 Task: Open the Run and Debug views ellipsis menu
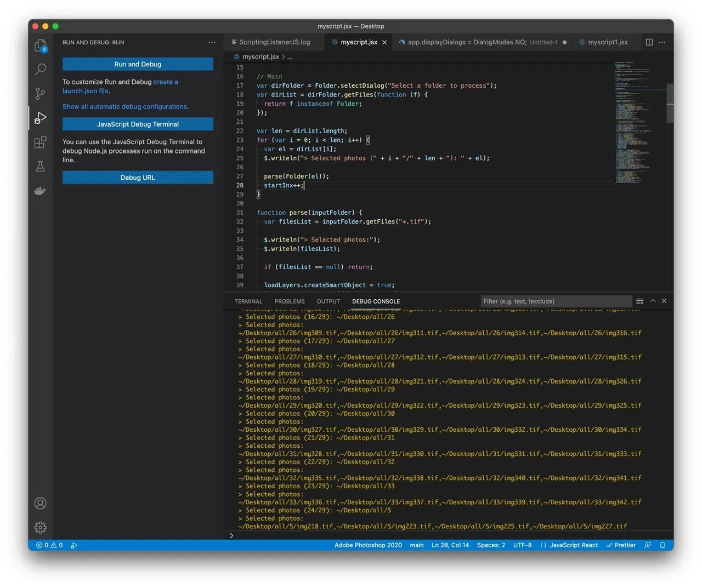pyautogui.click(x=212, y=42)
